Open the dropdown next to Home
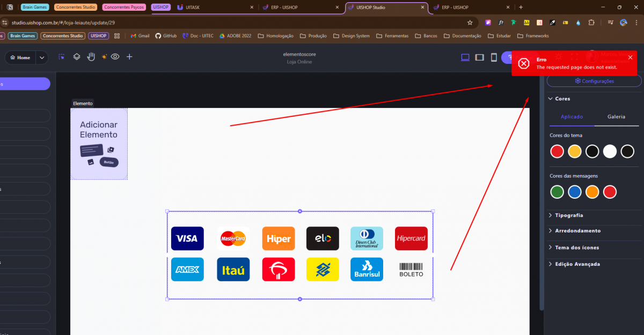 [x=42, y=57]
